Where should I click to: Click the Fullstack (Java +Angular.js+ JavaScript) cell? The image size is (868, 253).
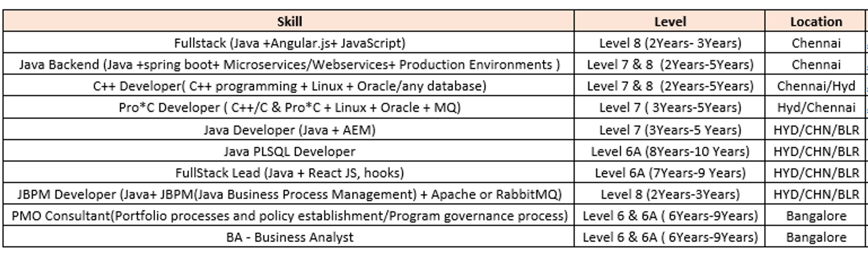(289, 43)
